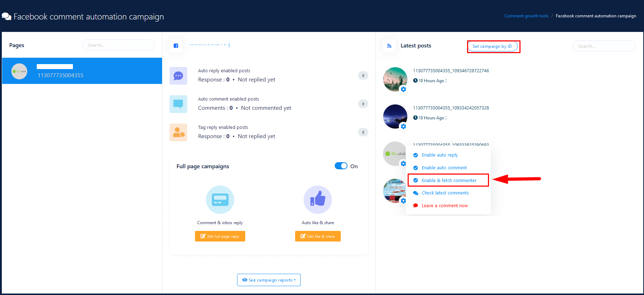Click Leave a comment now option

[x=444, y=206]
